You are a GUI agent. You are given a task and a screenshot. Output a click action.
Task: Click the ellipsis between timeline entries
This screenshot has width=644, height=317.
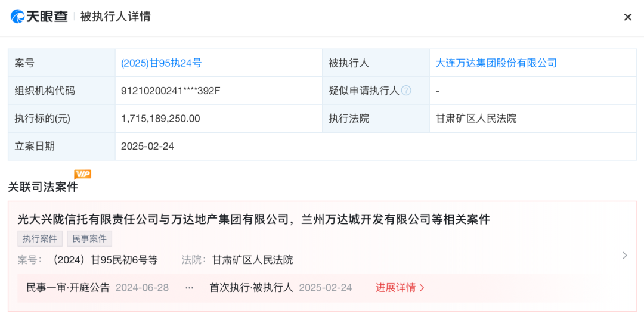point(190,288)
